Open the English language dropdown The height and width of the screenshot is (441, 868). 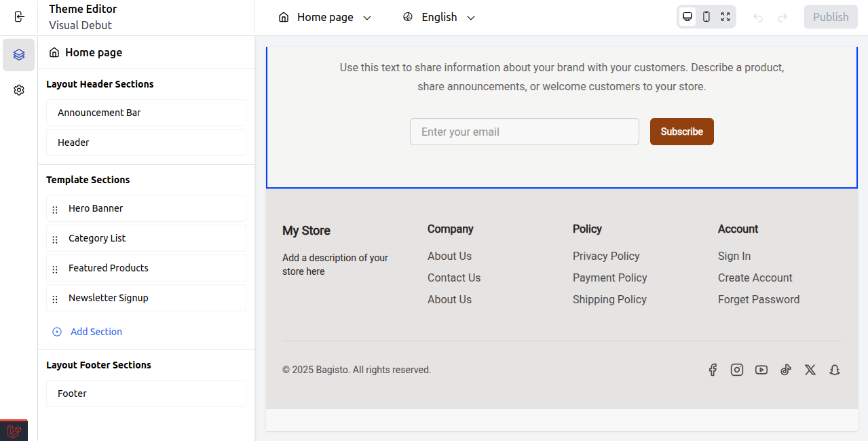pyautogui.click(x=439, y=18)
